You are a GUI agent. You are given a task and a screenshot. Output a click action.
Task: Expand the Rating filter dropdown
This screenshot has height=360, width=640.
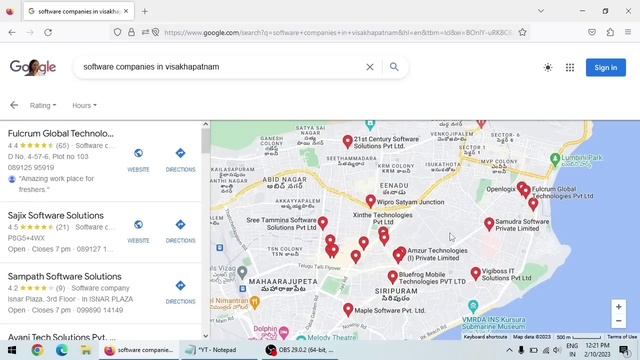point(43,105)
